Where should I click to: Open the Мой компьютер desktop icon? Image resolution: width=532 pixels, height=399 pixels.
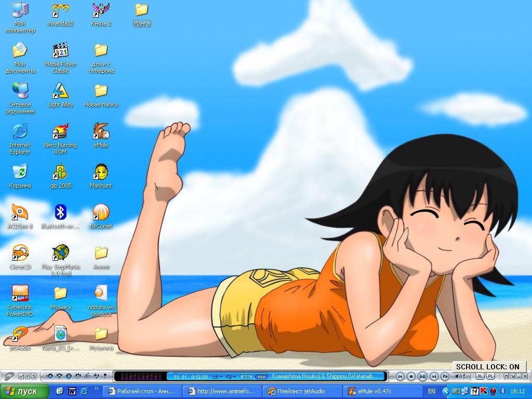(20, 17)
